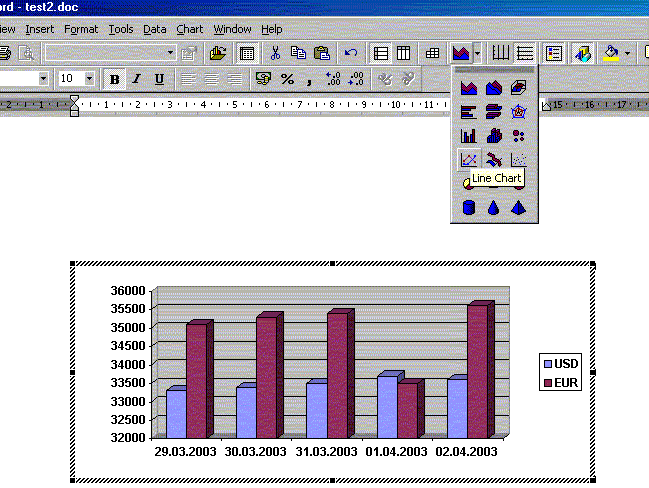The height and width of the screenshot is (488, 649).
Task: Pick the Radar Chart type
Action: [x=518, y=112]
